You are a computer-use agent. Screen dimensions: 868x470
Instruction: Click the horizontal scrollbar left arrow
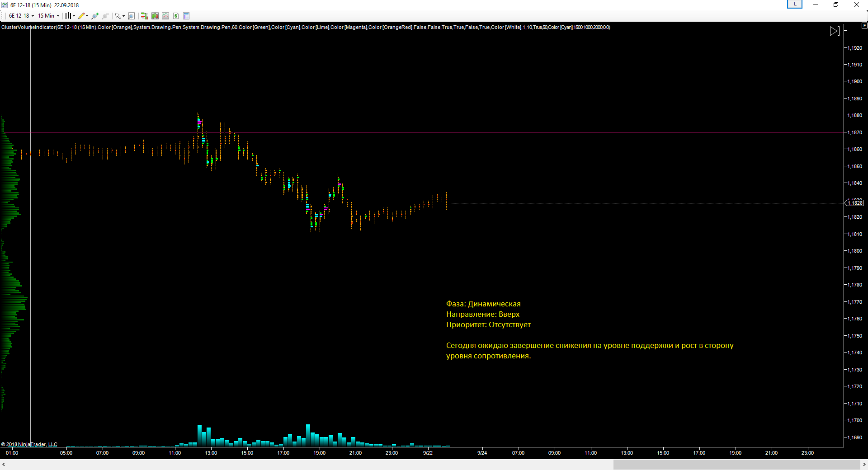coord(4,465)
